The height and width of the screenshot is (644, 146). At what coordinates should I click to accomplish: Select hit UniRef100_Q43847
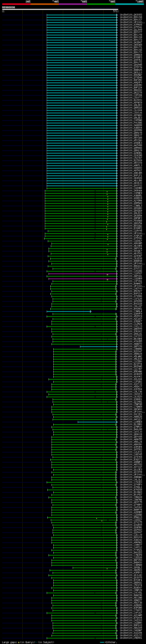[x=131, y=42]
